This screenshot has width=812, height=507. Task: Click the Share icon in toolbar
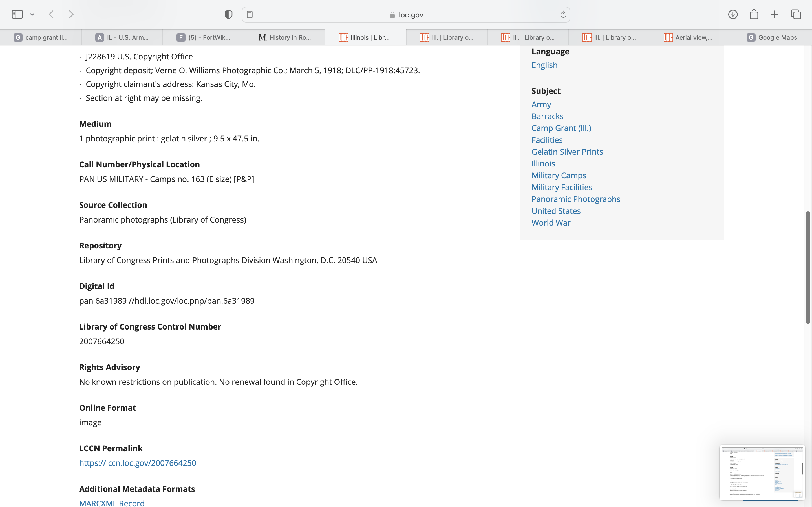754,14
